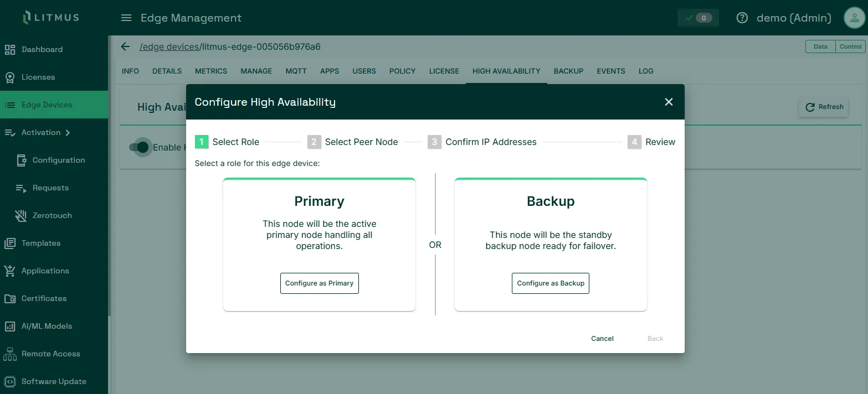Open the help question mark icon
This screenshot has width=868, height=394.
[x=742, y=18]
